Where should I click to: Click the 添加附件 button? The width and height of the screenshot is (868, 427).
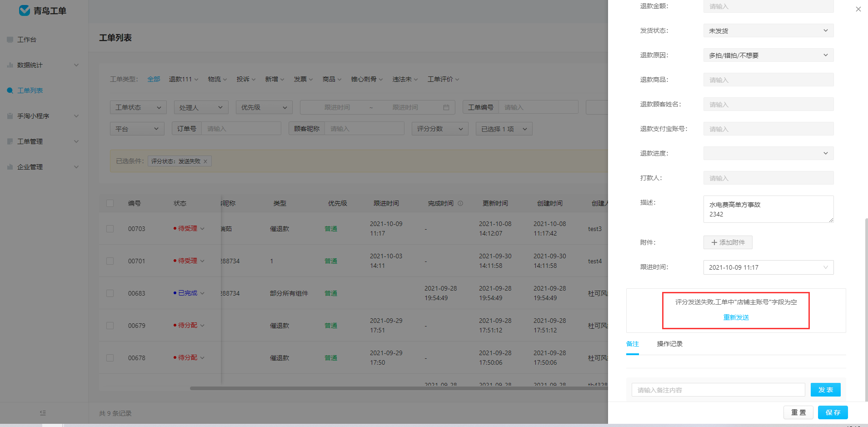pos(728,242)
